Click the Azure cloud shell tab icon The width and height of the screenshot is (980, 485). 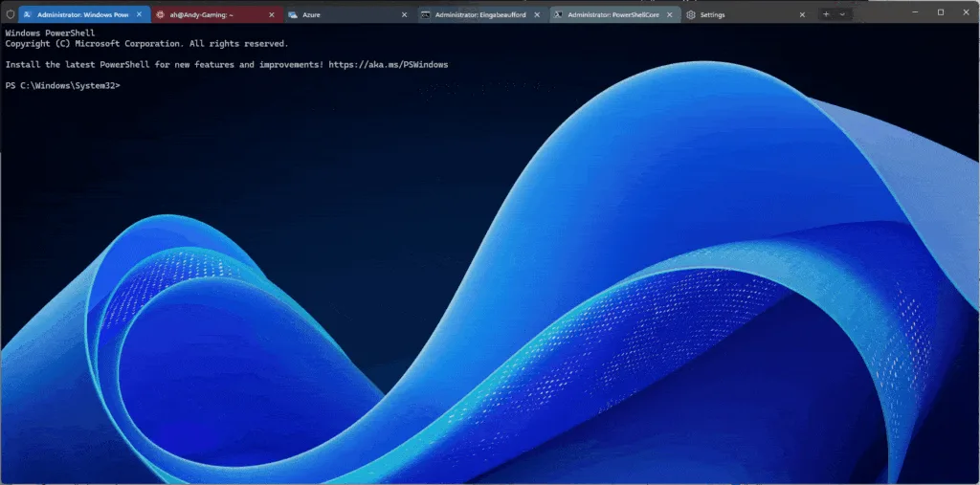click(293, 14)
